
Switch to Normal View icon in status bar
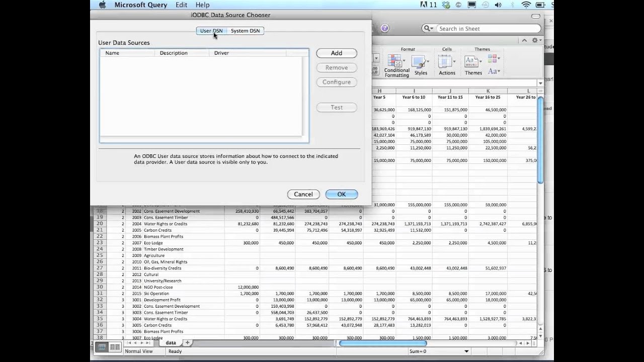click(102, 347)
